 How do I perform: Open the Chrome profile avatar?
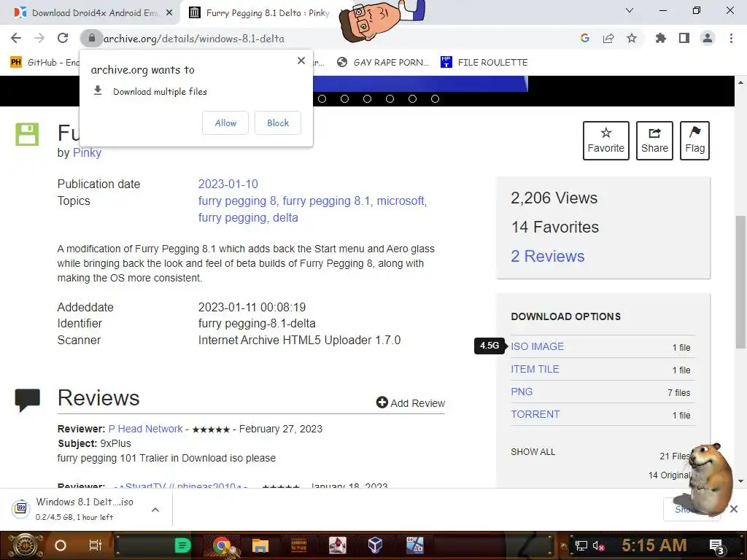point(708,38)
